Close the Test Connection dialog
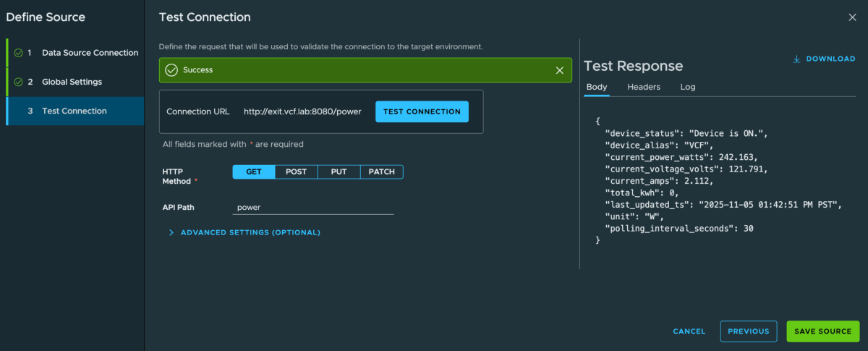This screenshot has height=351, width=868. (x=852, y=17)
